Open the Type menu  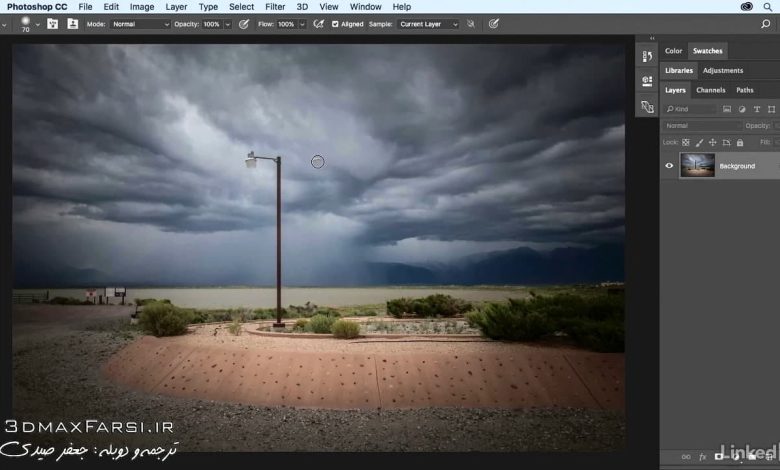(x=208, y=6)
